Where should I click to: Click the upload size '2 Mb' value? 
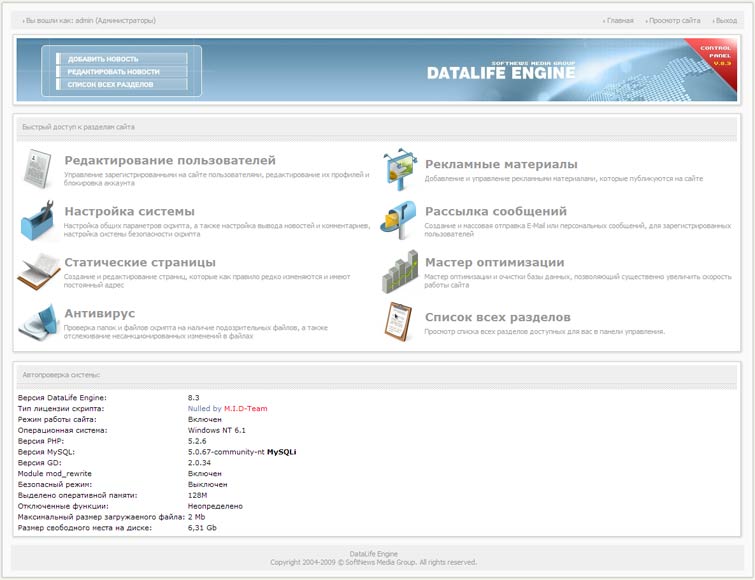196,517
